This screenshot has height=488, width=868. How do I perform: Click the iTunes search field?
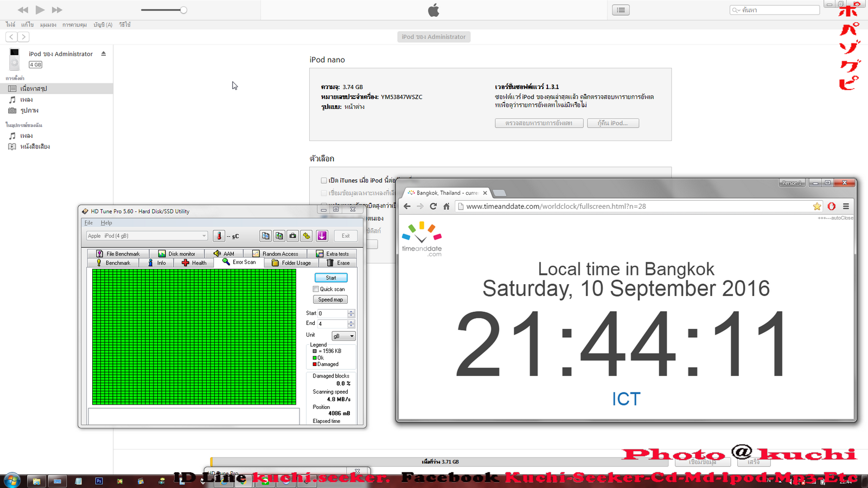[775, 10]
